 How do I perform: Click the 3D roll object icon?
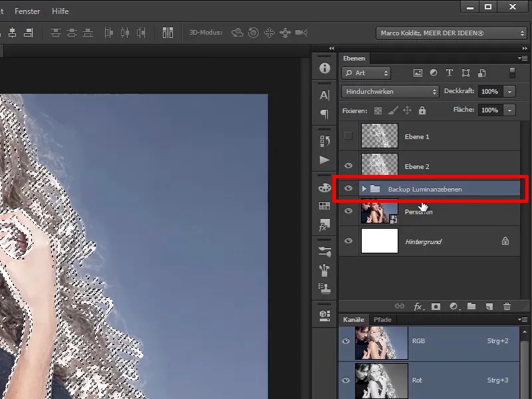(x=253, y=33)
